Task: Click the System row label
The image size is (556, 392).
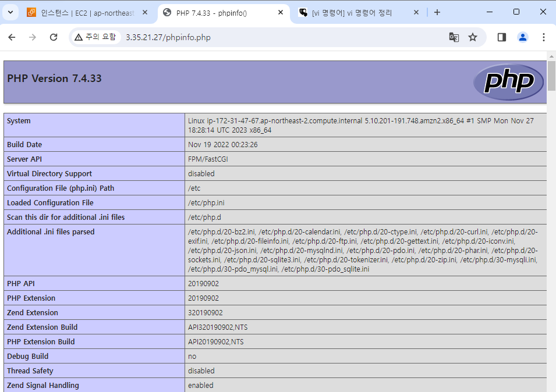Action: point(19,121)
